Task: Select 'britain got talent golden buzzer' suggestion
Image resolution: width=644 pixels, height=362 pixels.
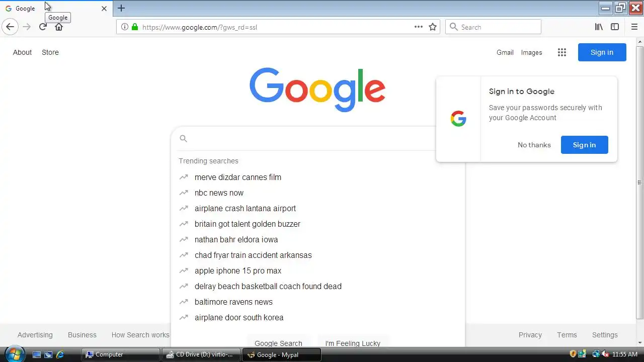Action: point(317,224)
